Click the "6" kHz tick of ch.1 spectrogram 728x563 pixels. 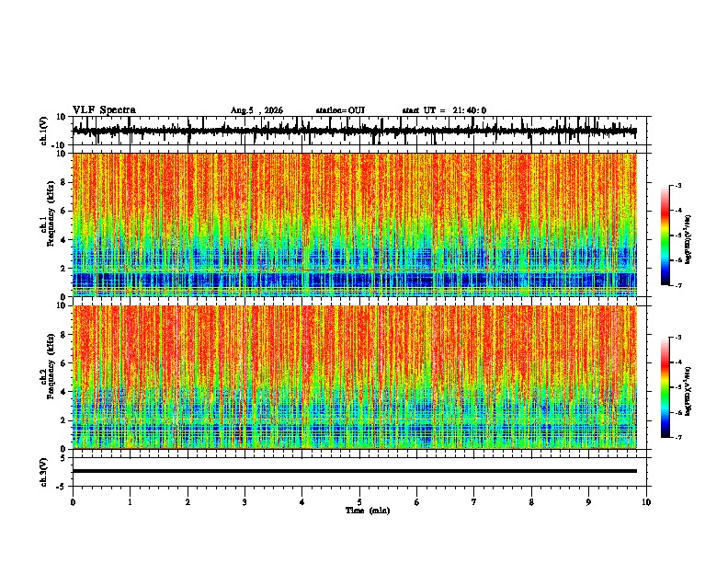(63, 211)
